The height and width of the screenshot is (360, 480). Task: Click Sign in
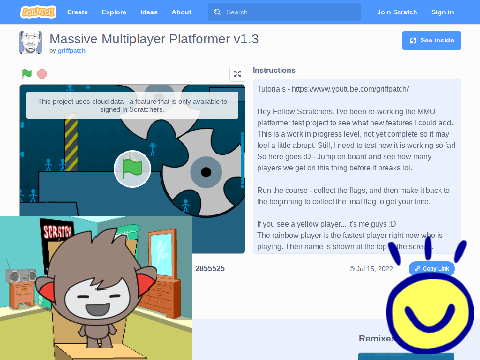click(443, 12)
